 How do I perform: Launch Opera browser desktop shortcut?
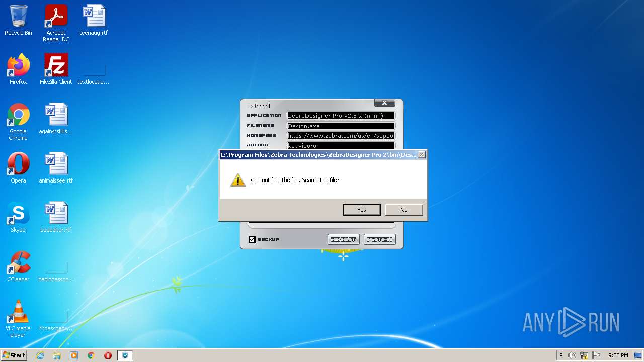pyautogui.click(x=18, y=168)
